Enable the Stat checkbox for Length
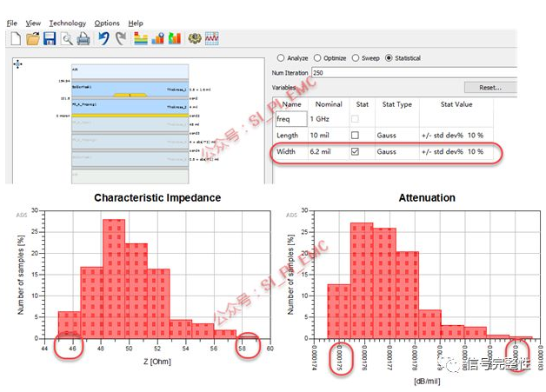 (355, 135)
